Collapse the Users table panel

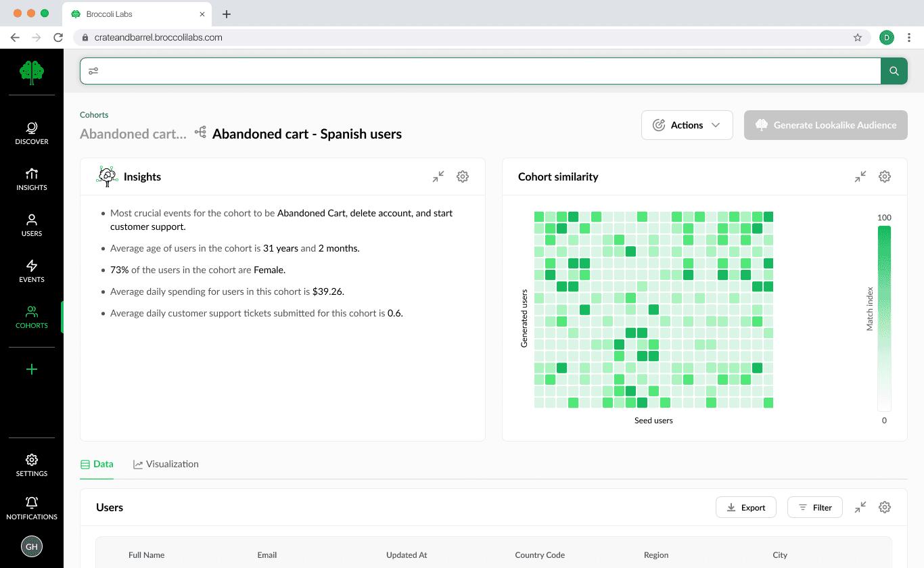pos(860,507)
